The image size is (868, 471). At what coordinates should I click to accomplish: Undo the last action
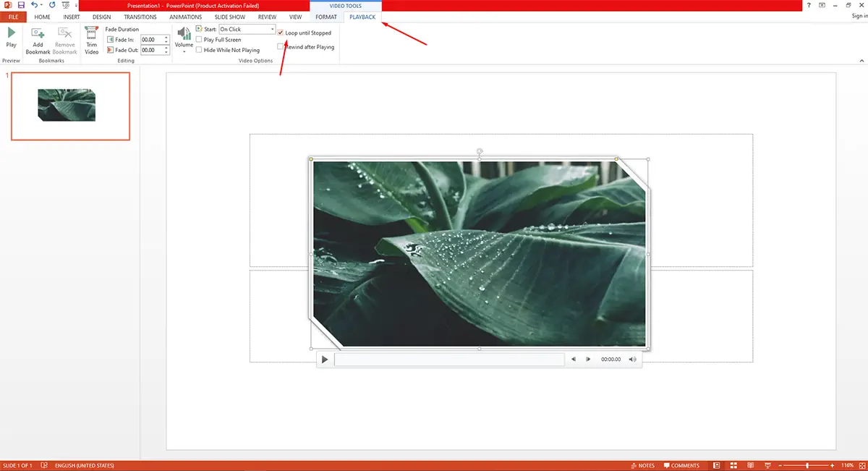[x=34, y=5]
